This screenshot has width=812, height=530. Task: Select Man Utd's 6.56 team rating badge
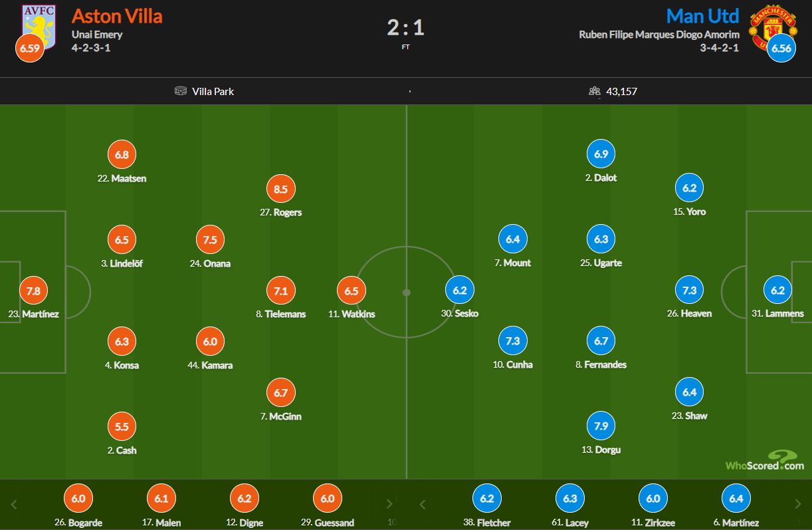(x=781, y=48)
